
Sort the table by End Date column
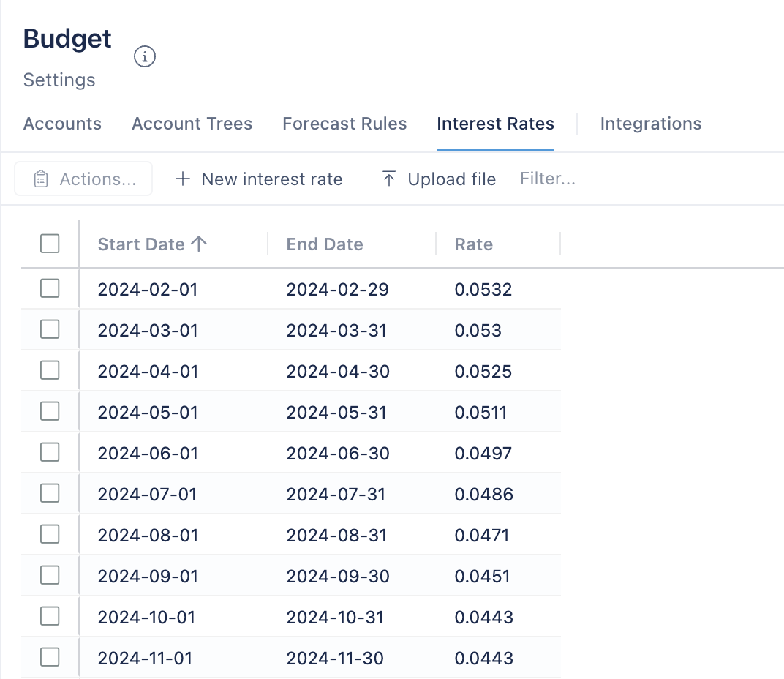[325, 244]
